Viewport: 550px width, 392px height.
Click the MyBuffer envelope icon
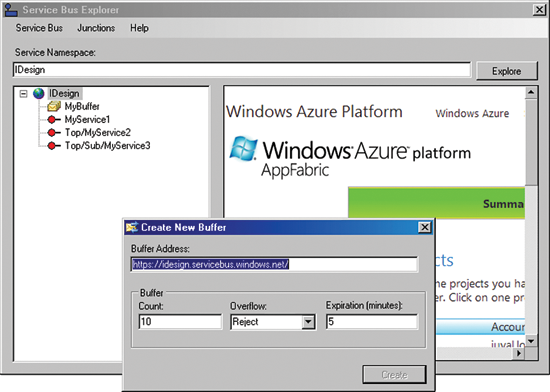click(54, 106)
